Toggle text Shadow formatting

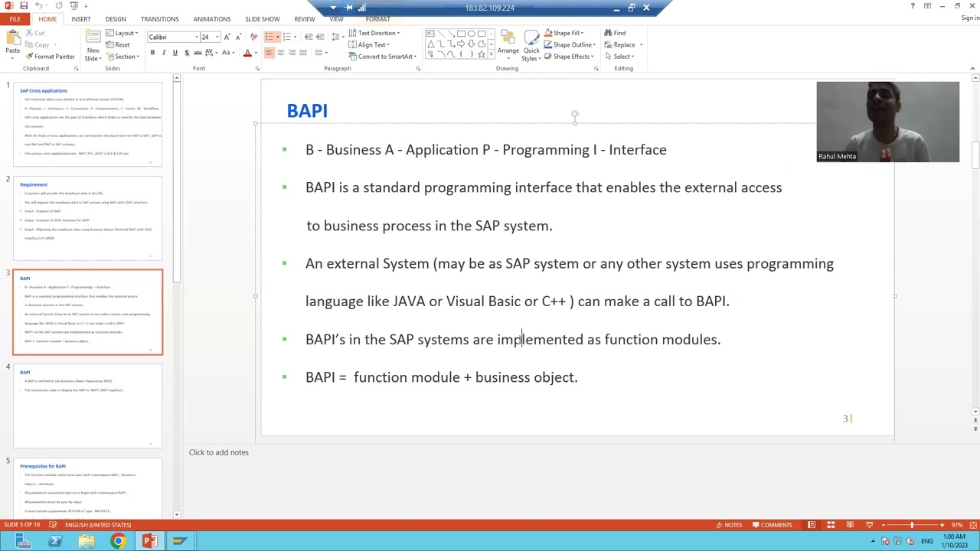pyautogui.click(x=186, y=53)
